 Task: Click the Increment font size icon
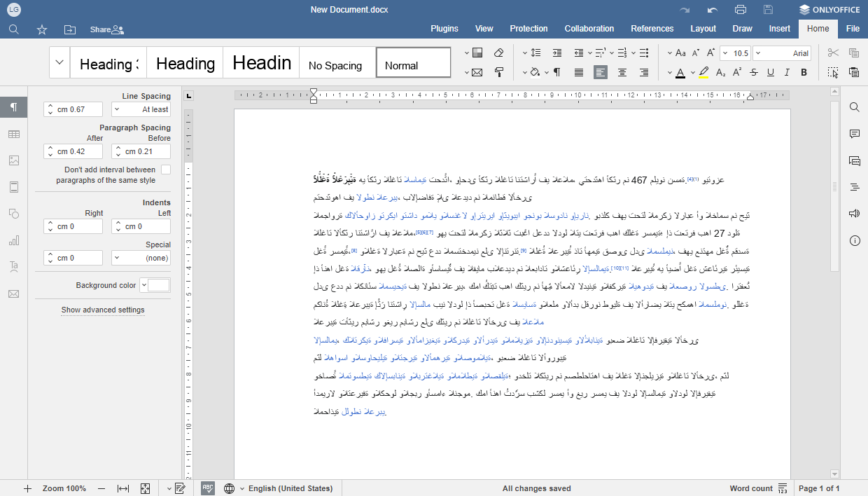coord(711,53)
